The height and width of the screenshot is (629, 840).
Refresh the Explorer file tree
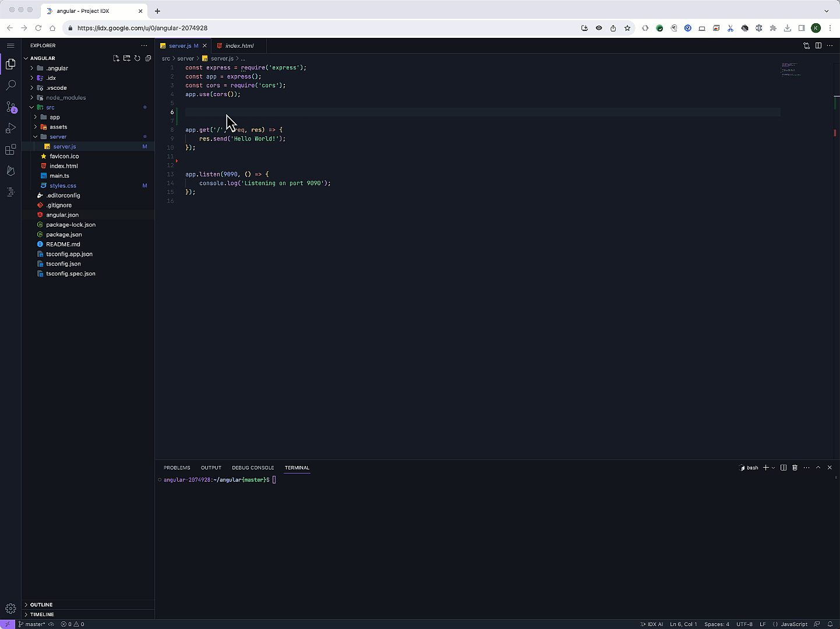coord(137,58)
